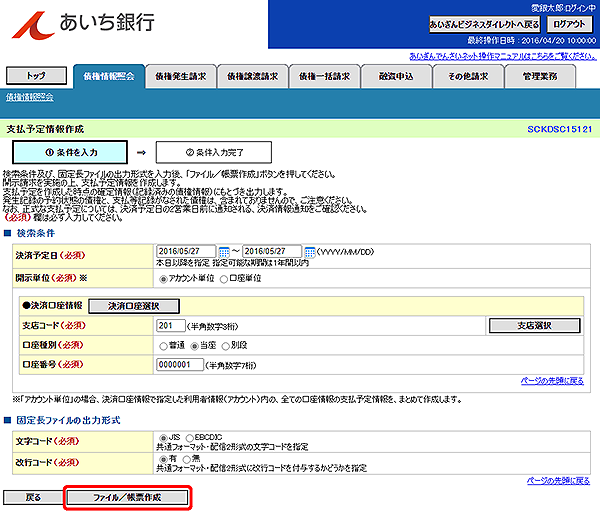
Task: Click 支払予定情報作成 heading
Action: coord(45,129)
